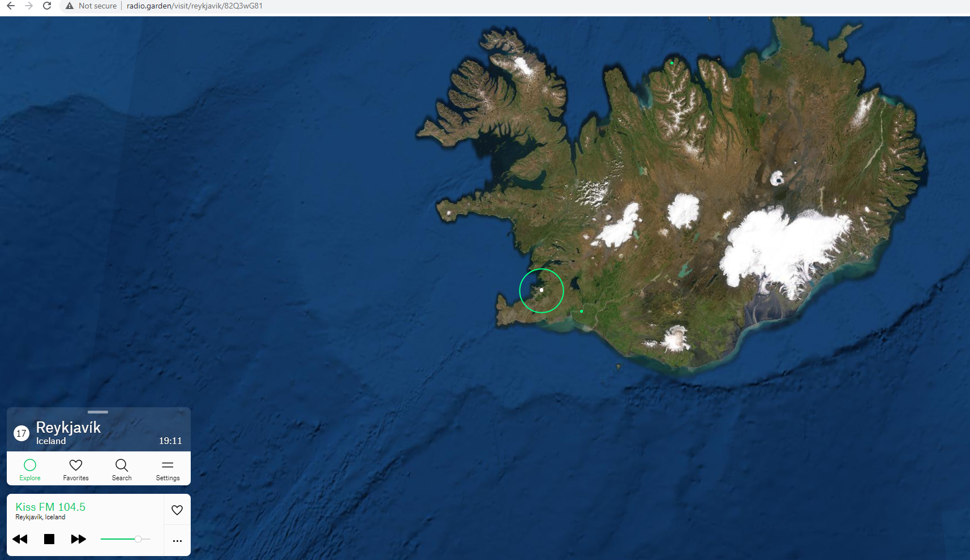Click the Kiss FM 104.5 station name

(50, 507)
